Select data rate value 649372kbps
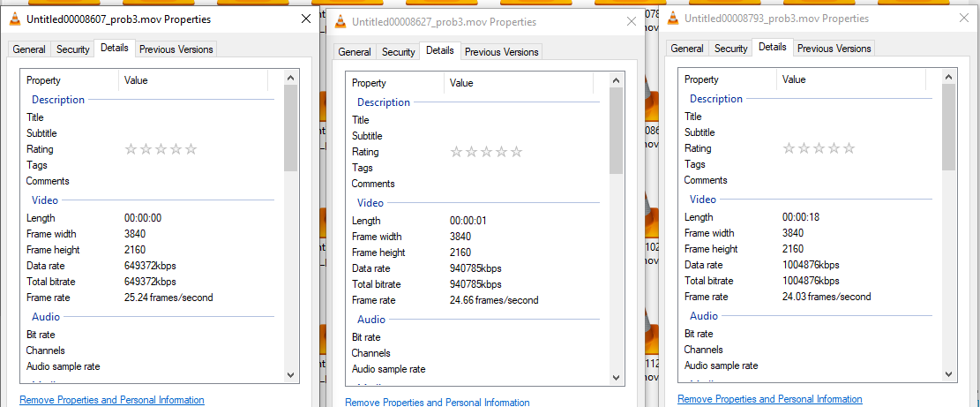 [150, 266]
